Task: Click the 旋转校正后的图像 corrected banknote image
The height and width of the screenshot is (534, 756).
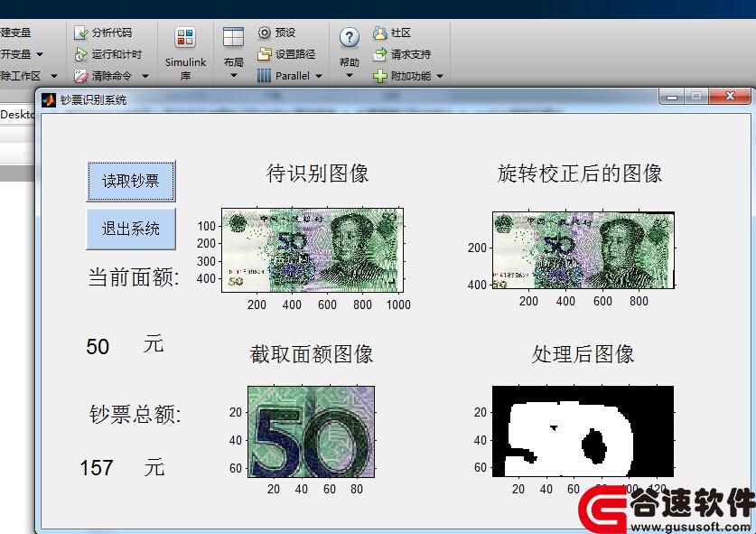Action: 583,250
